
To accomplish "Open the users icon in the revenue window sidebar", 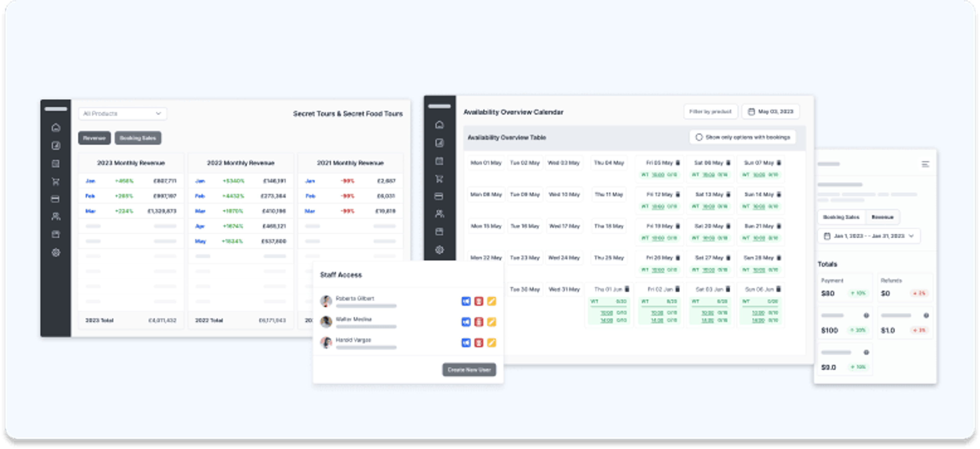I will (x=56, y=216).
